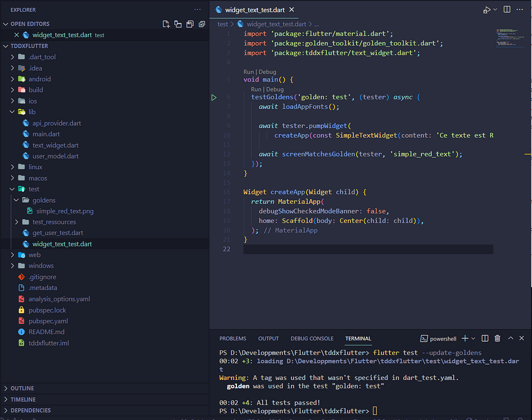Open api_provider.dart in the file tree

click(x=104, y=123)
